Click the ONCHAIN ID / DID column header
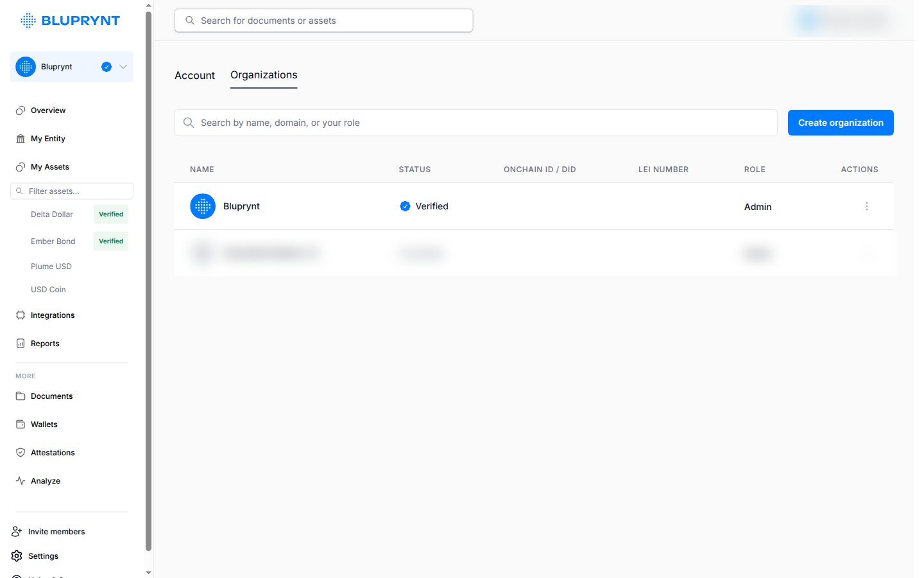 pyautogui.click(x=540, y=170)
